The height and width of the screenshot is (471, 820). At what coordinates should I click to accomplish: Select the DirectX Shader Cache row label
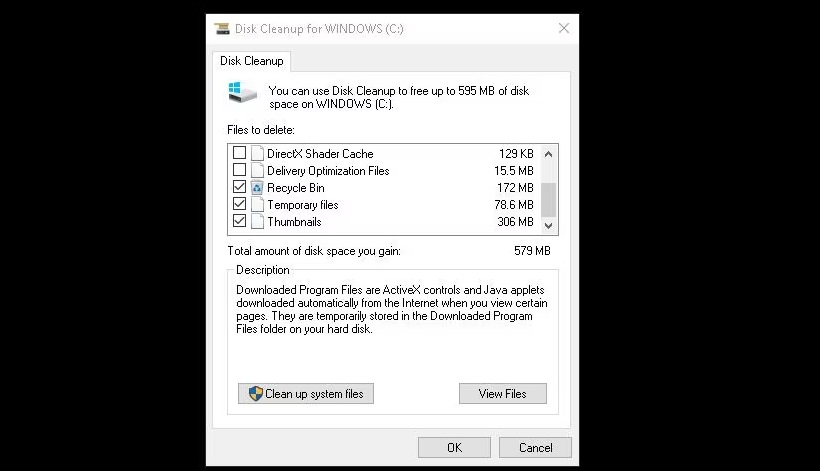coord(320,154)
